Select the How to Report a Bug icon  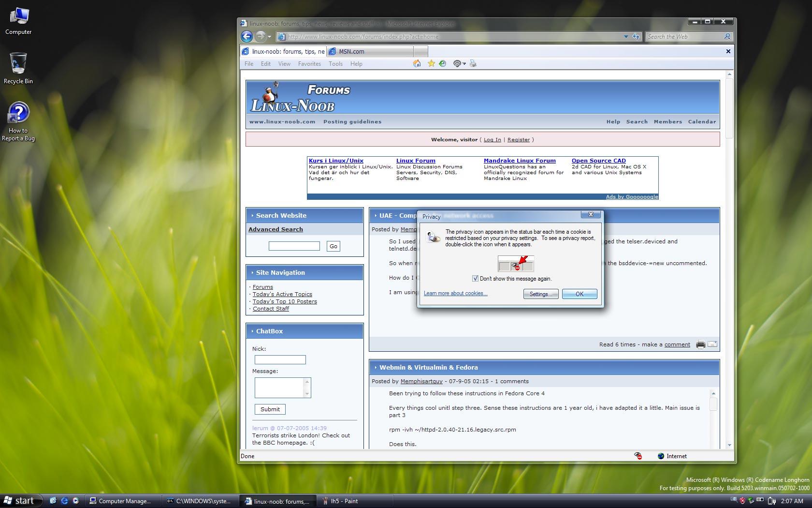[x=18, y=121]
